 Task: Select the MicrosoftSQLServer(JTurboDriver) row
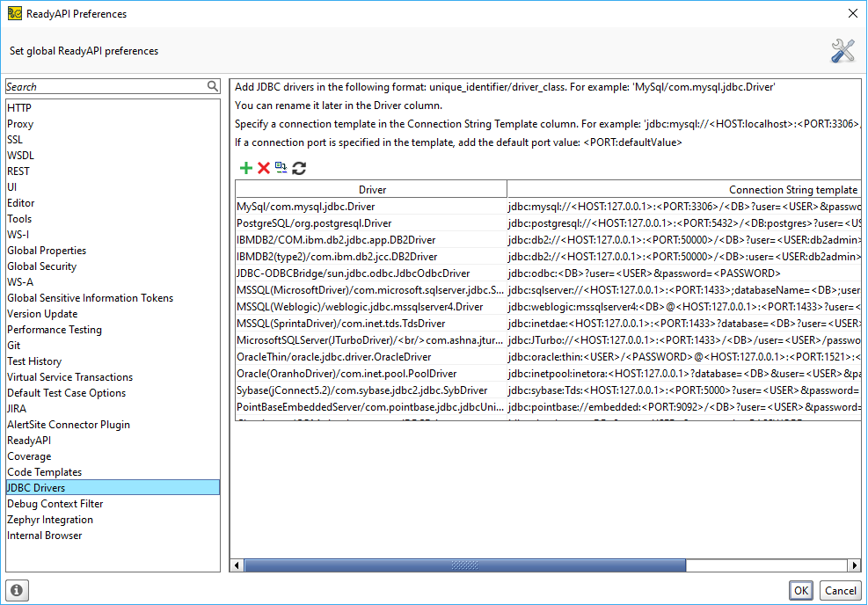pos(548,339)
